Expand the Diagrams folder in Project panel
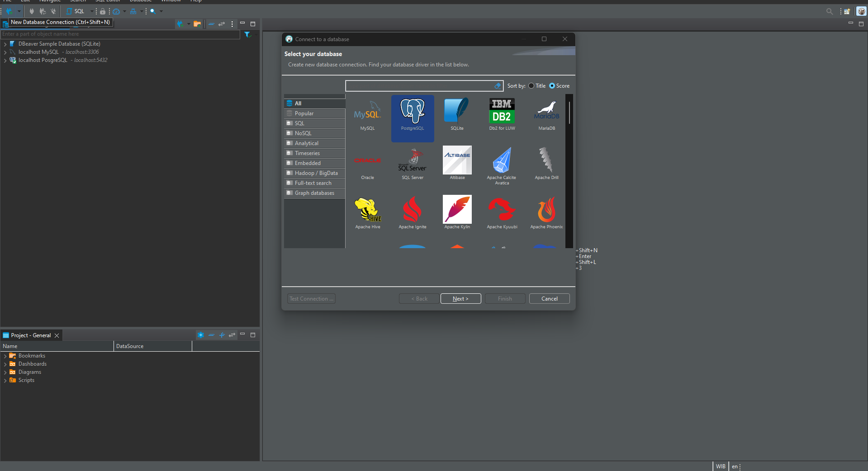This screenshot has width=868, height=471. coord(5,372)
